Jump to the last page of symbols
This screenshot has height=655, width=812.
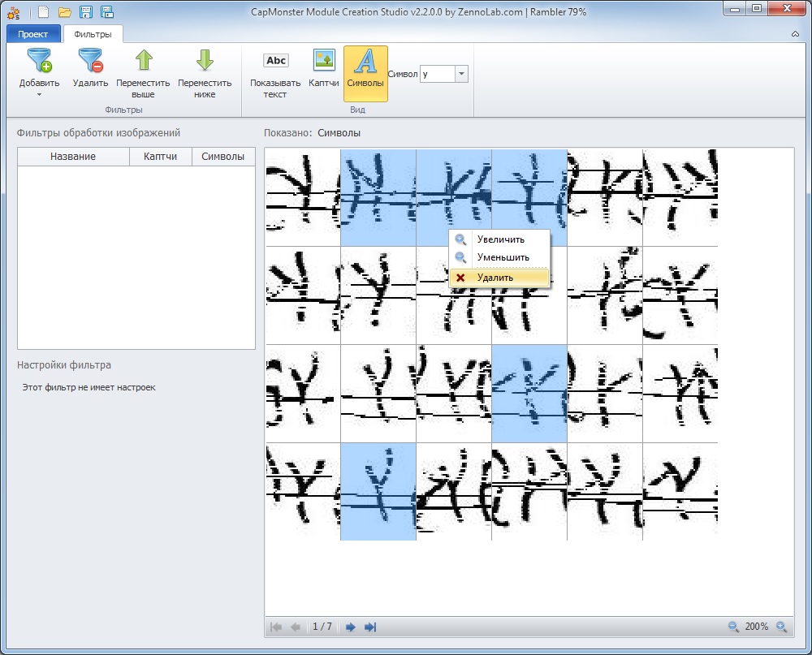[370, 627]
